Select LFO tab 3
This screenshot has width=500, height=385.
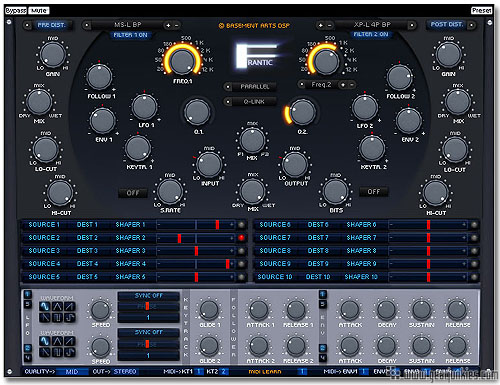click(x=27, y=304)
